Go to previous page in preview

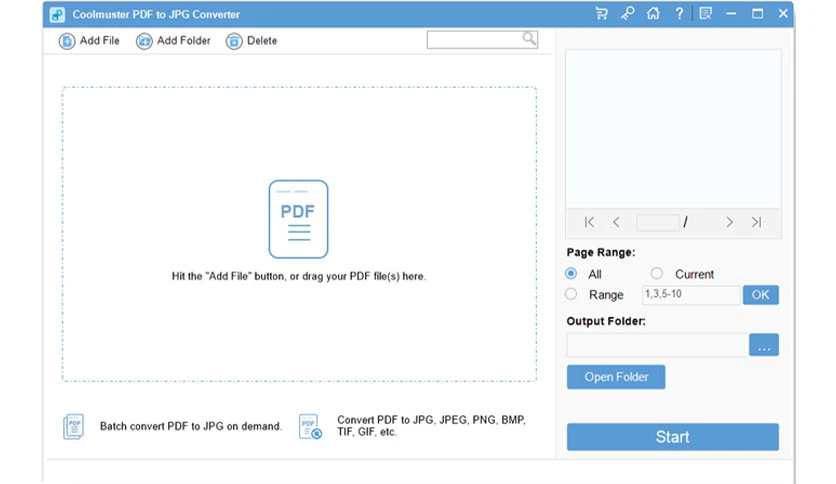[x=616, y=222]
